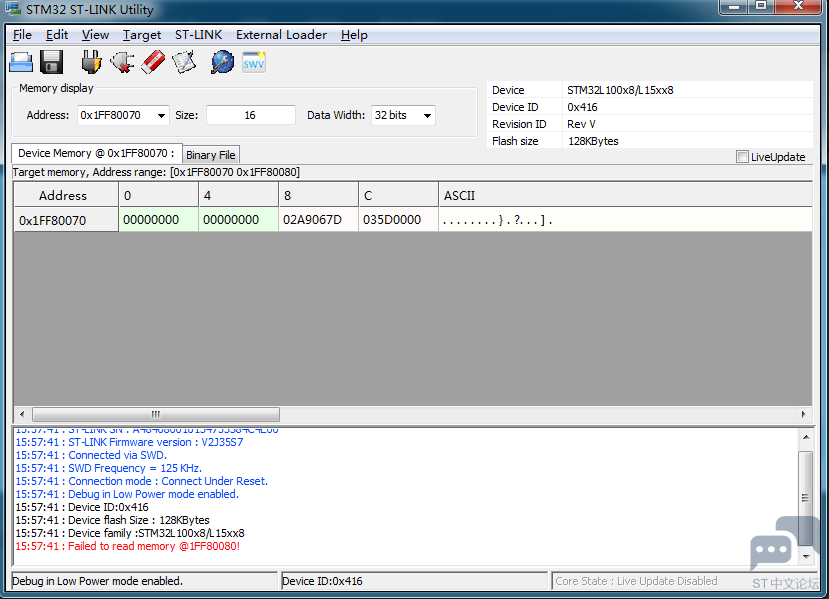Click log line Device flash Size 128KBytes
The image size is (829, 599).
pyautogui.click(x=112, y=520)
